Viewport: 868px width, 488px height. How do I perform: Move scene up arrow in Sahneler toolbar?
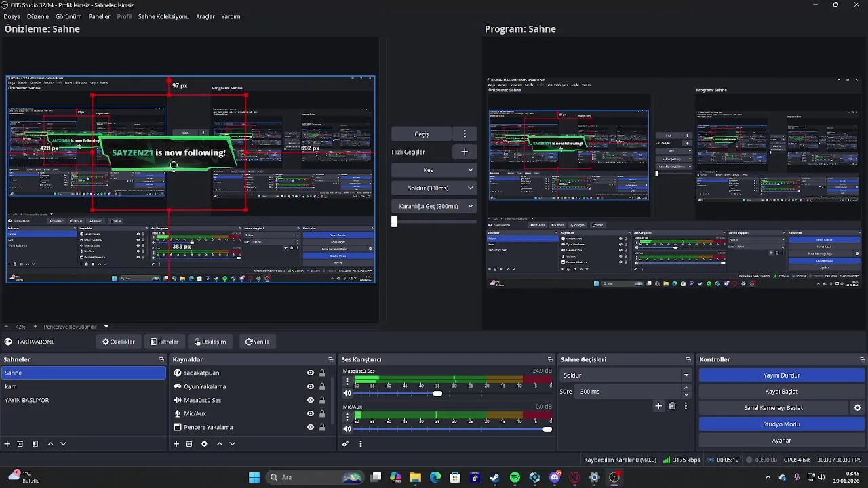point(50,444)
